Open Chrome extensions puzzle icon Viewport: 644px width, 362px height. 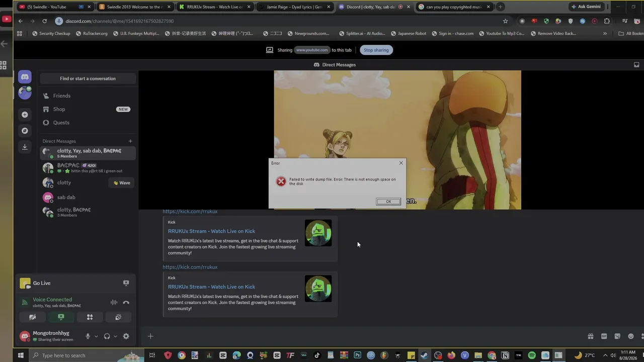click(607, 21)
